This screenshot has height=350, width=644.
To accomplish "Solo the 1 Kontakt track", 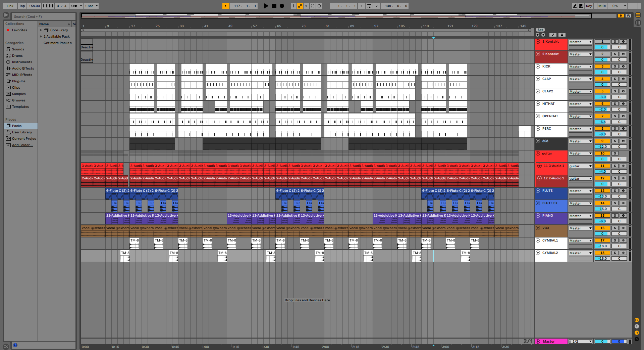I will click(x=615, y=42).
